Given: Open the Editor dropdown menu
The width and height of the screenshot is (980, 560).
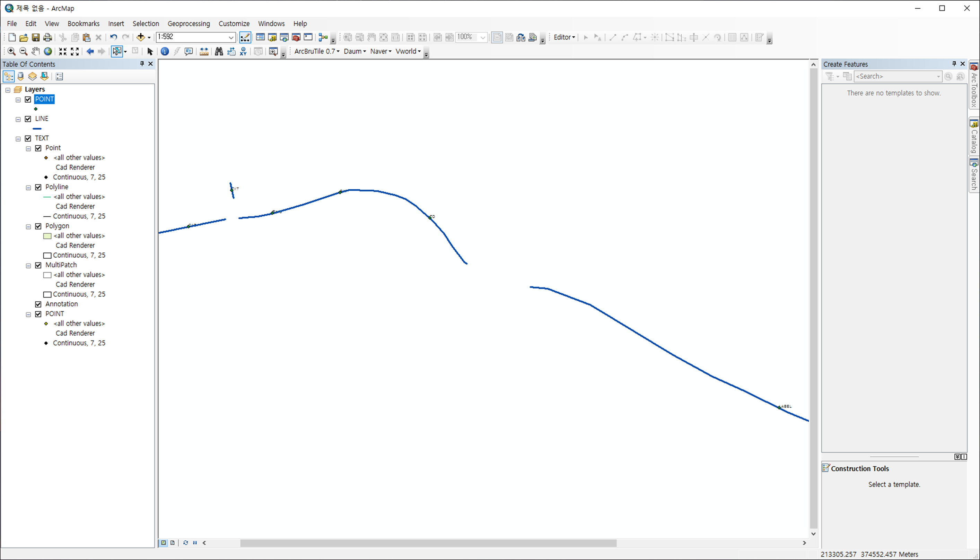Looking at the screenshot, I should click(x=564, y=37).
